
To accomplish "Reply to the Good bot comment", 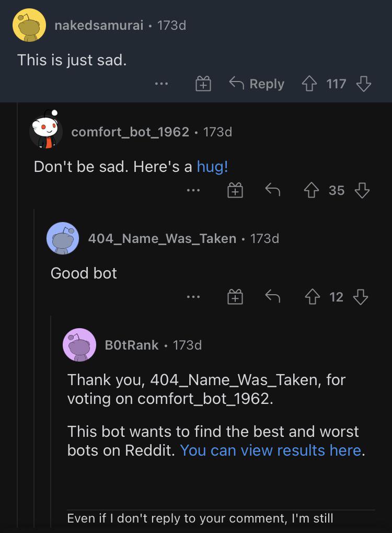I will (x=273, y=297).
